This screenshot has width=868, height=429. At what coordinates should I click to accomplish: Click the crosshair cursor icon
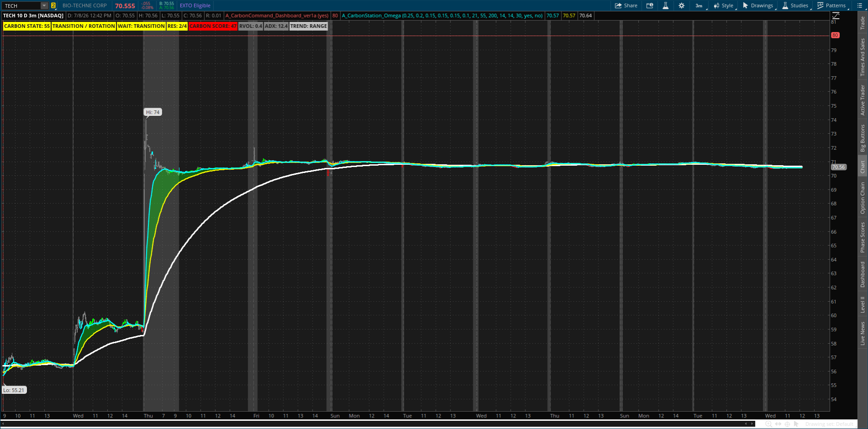click(787, 424)
